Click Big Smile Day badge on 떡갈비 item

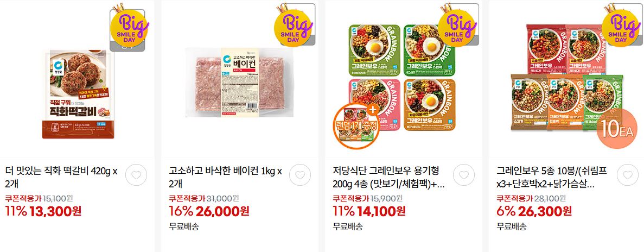pos(128,28)
